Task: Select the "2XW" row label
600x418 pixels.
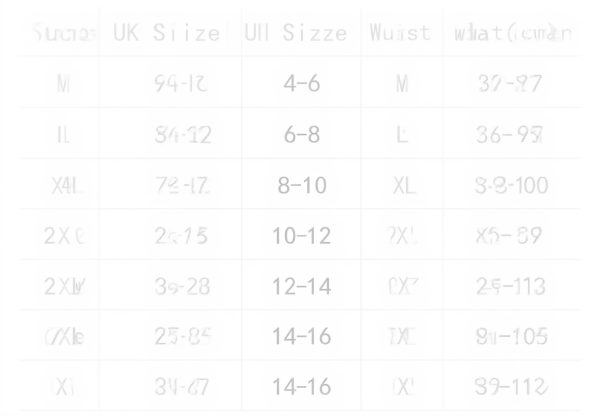Action: tap(65, 287)
